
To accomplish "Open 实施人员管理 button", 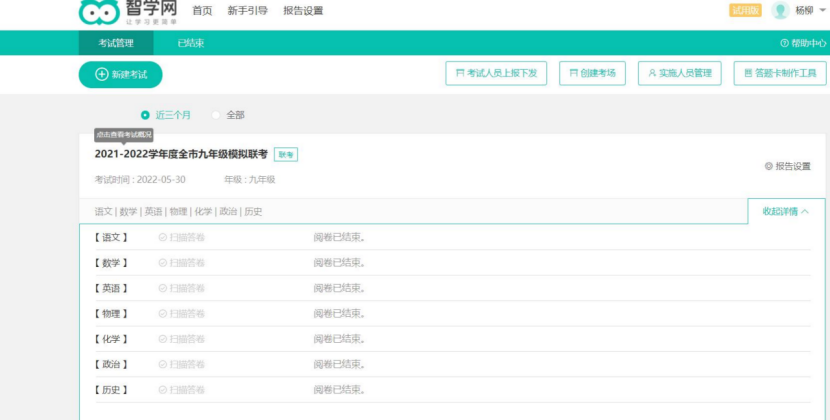I will pyautogui.click(x=679, y=73).
